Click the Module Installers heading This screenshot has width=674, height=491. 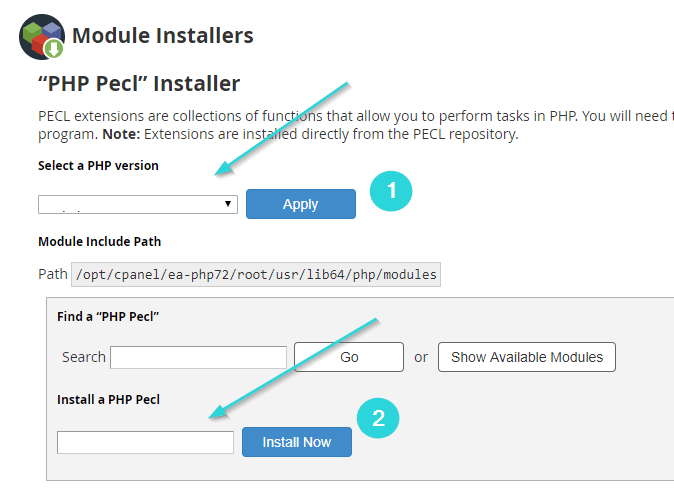[x=162, y=35]
